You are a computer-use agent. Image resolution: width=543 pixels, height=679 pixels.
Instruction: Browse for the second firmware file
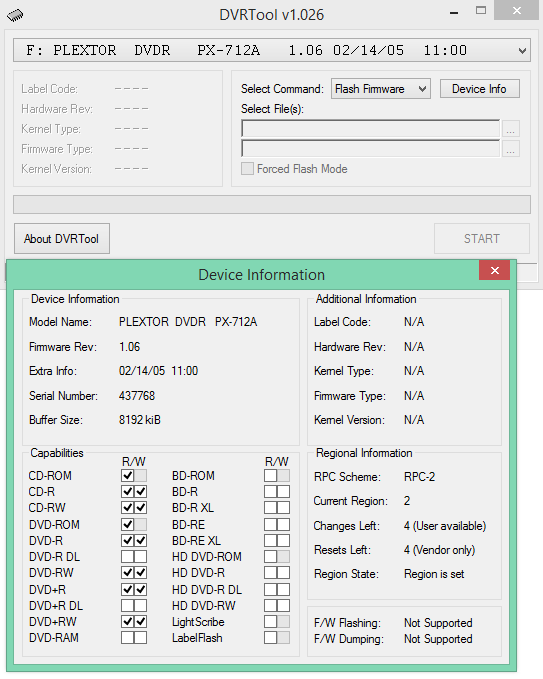pyautogui.click(x=511, y=149)
